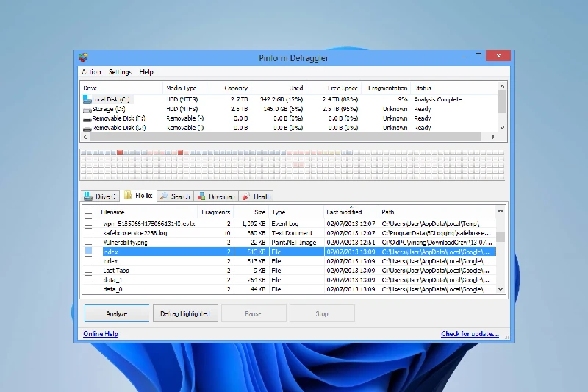
Task: Tick the checkbox for data_1
Action: point(88,279)
